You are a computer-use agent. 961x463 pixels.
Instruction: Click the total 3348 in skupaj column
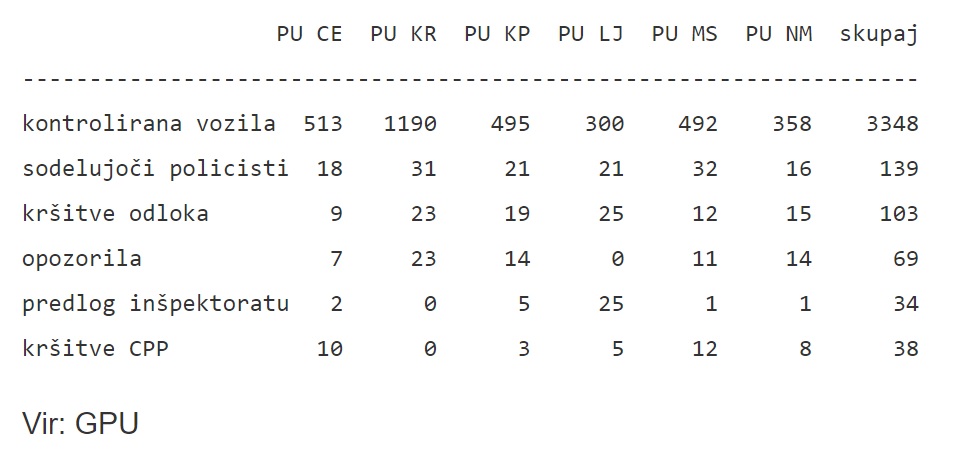coord(892,124)
